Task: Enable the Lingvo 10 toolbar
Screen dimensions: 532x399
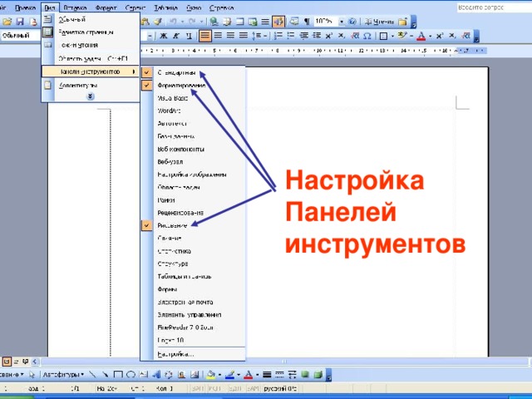Action: pyautogui.click(x=193, y=340)
